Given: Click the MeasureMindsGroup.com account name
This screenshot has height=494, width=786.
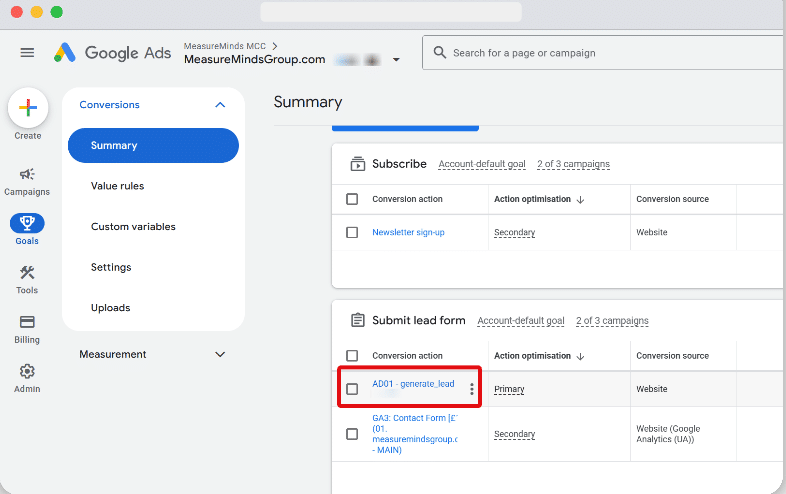Looking at the screenshot, I should 254,60.
